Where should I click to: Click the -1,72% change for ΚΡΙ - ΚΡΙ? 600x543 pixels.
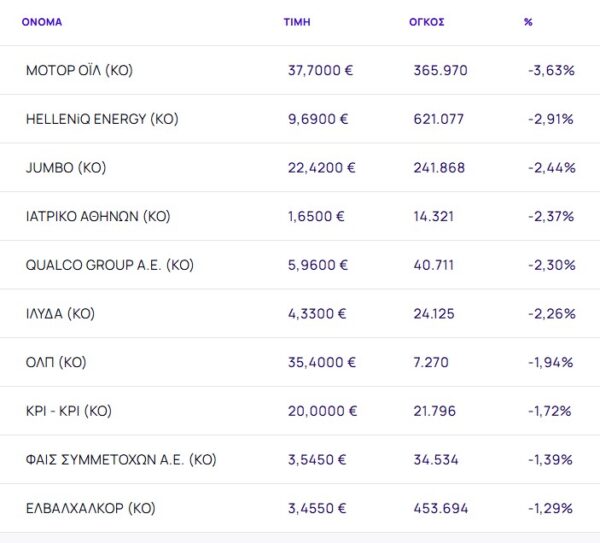click(x=550, y=411)
